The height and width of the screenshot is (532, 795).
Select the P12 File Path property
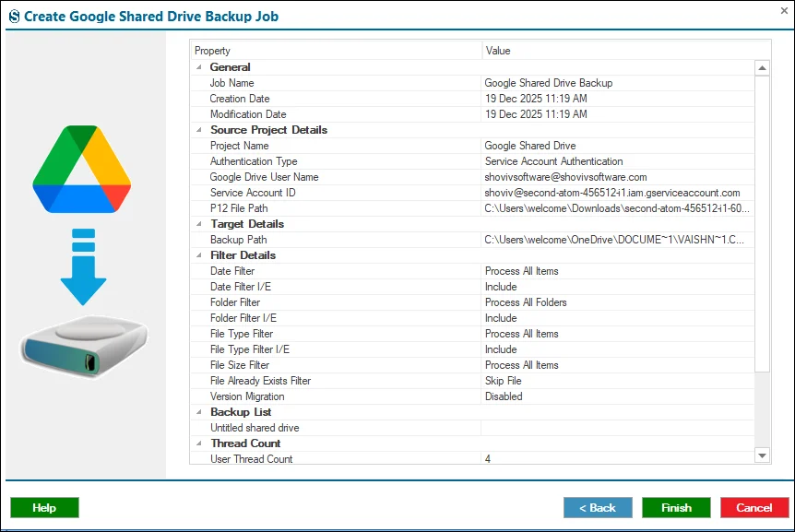pyautogui.click(x=239, y=208)
